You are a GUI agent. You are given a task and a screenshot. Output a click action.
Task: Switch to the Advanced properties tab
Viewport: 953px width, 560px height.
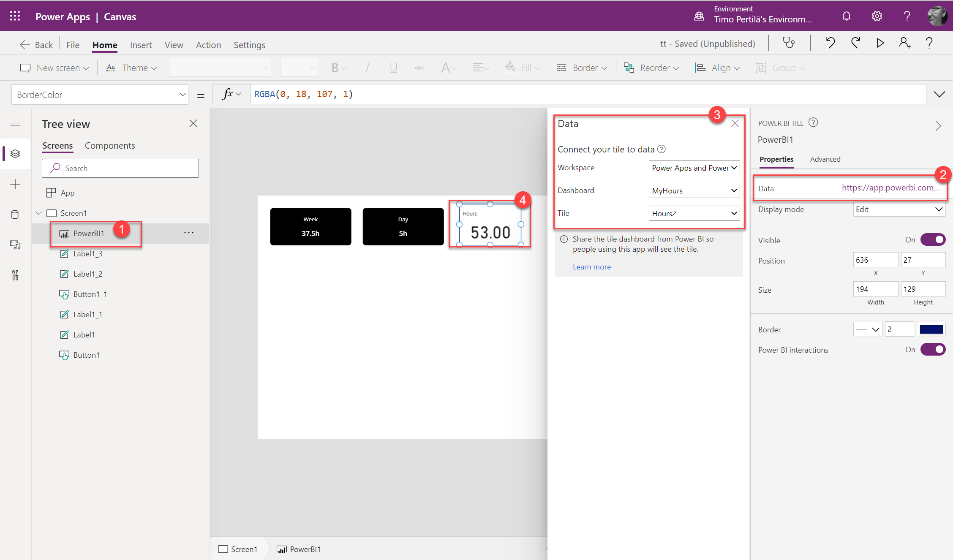(x=825, y=159)
